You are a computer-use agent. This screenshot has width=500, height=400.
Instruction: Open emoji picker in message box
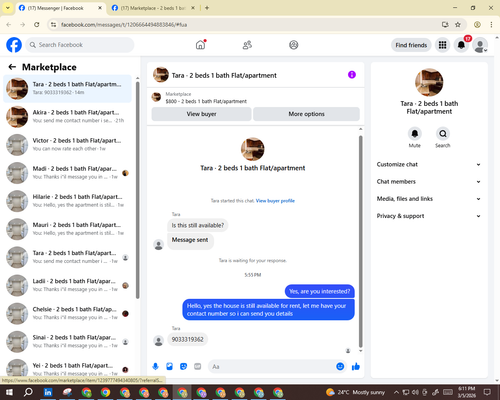(x=340, y=367)
